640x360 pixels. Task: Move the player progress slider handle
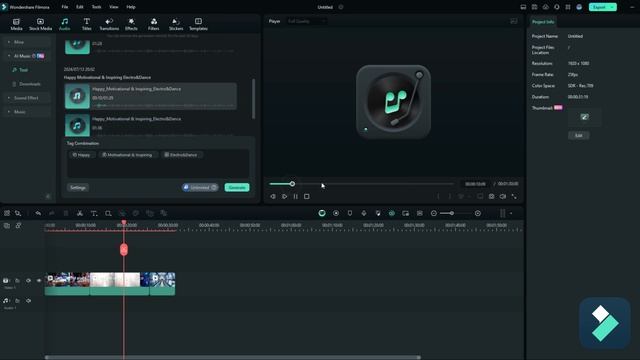[292, 184]
